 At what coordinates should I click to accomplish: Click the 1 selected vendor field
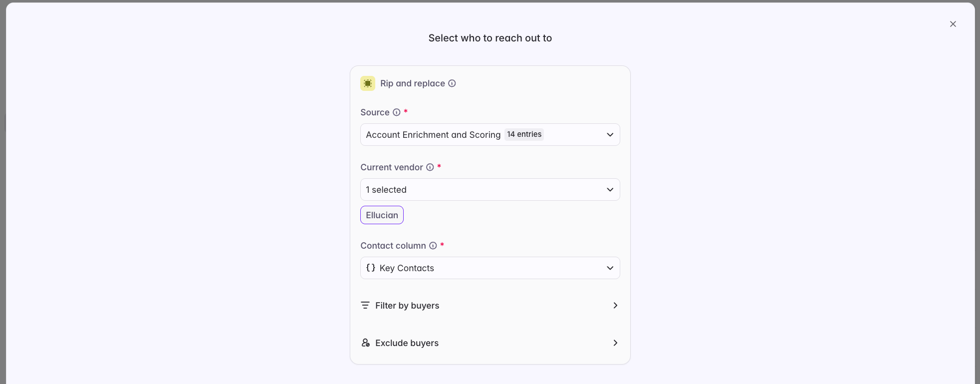point(490,190)
